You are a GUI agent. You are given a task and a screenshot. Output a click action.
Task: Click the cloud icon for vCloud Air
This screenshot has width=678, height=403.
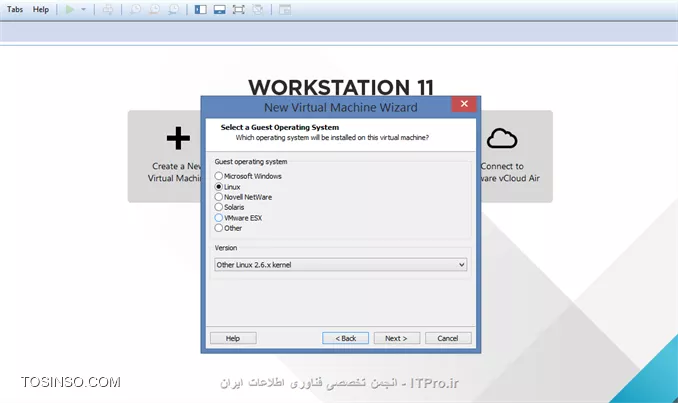pyautogui.click(x=502, y=138)
